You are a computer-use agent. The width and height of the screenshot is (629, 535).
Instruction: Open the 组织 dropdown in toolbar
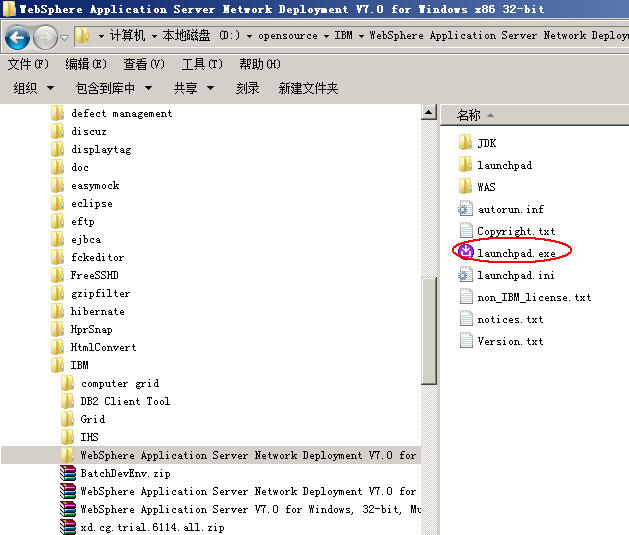click(33, 88)
